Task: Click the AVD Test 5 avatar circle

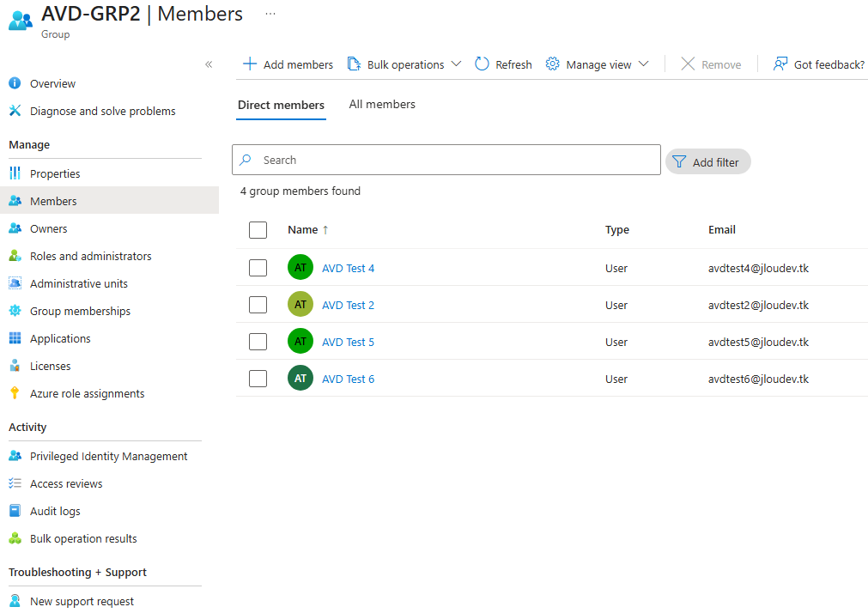Action: (300, 342)
